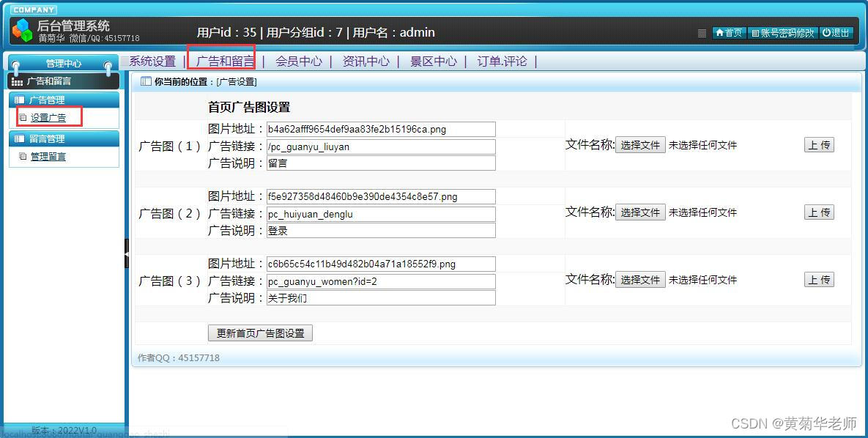
Task: Switch to 景区中心 tab
Action: pos(434,61)
